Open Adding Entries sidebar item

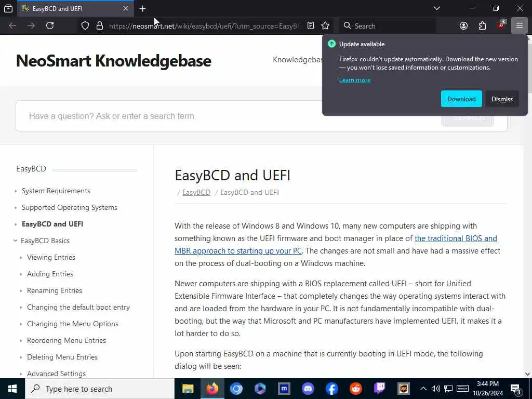[50, 274]
